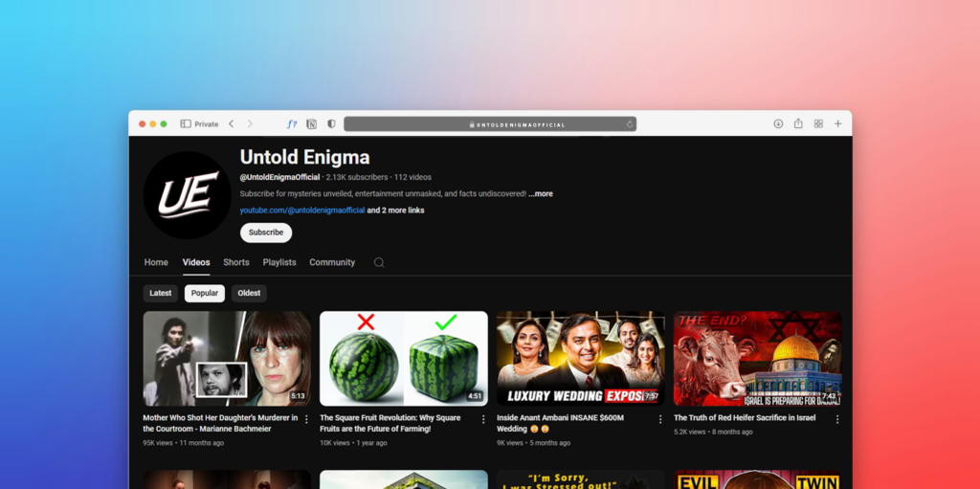980x489 pixels.
Task: Click the Untold Enigma channel avatar
Action: click(188, 195)
